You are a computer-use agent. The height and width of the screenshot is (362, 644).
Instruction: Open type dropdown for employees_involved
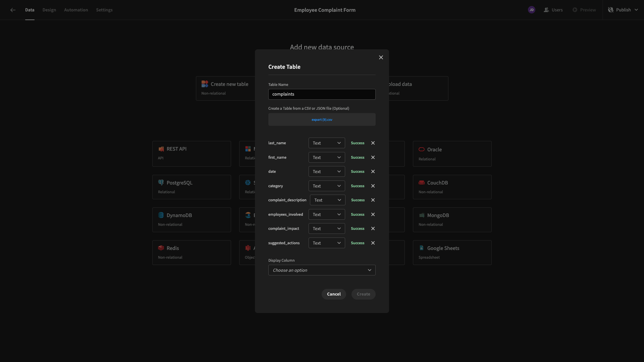[327, 214]
